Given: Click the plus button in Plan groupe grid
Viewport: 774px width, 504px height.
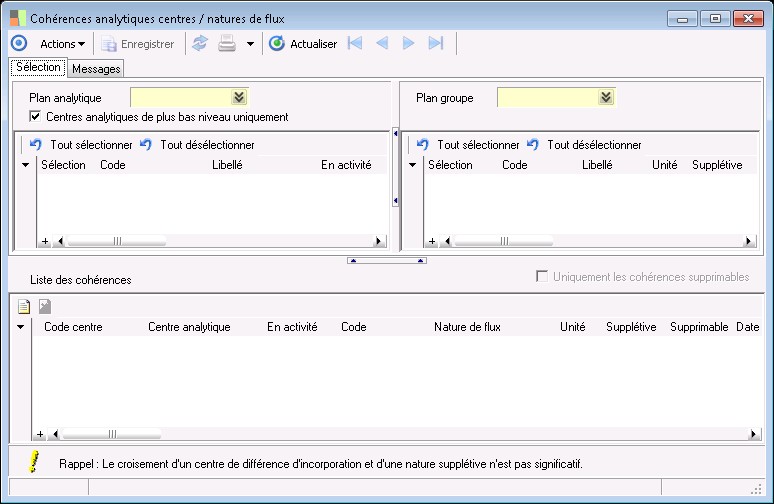Looking at the screenshot, I should (x=432, y=241).
